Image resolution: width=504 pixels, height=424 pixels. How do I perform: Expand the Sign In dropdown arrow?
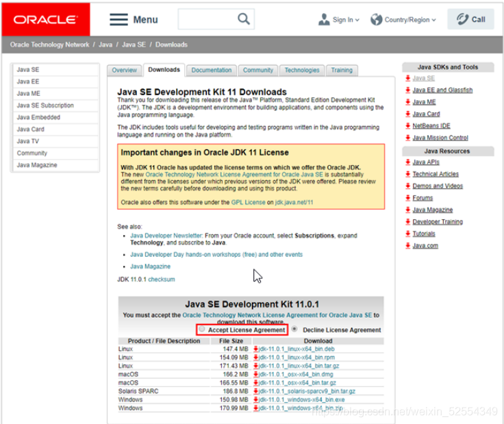click(357, 20)
